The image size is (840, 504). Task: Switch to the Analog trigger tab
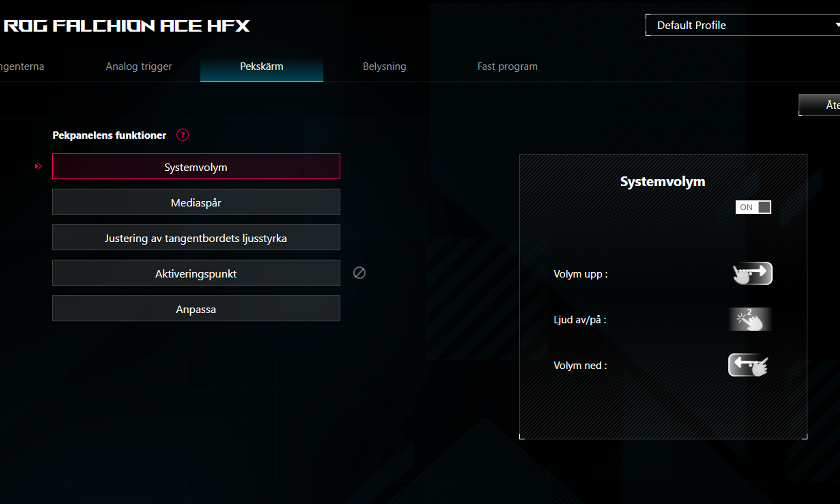pyautogui.click(x=139, y=66)
